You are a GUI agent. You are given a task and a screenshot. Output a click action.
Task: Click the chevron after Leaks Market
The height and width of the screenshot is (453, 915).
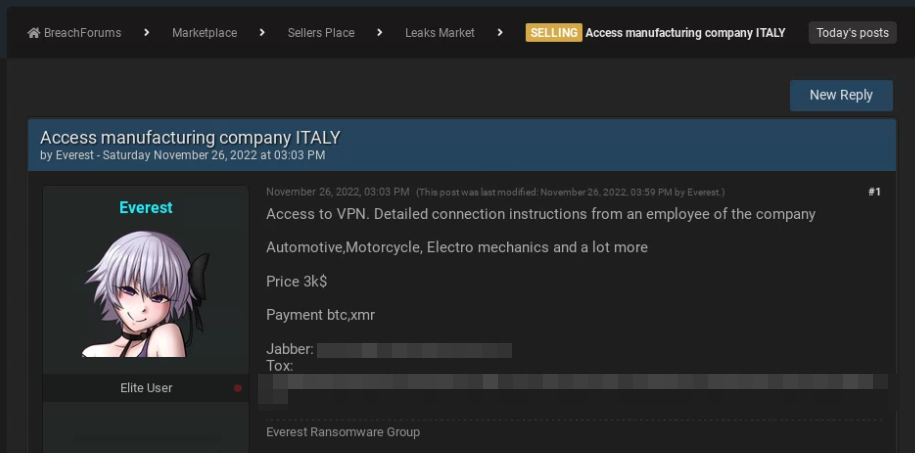coord(500,33)
